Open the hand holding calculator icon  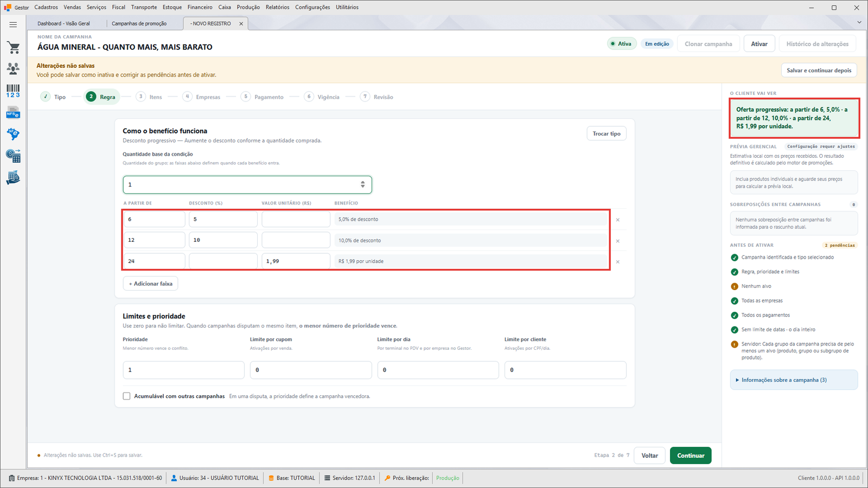coord(13,178)
